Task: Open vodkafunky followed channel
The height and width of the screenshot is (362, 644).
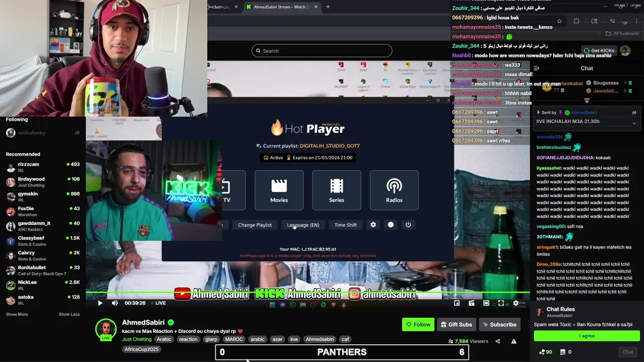Action: coord(43,133)
